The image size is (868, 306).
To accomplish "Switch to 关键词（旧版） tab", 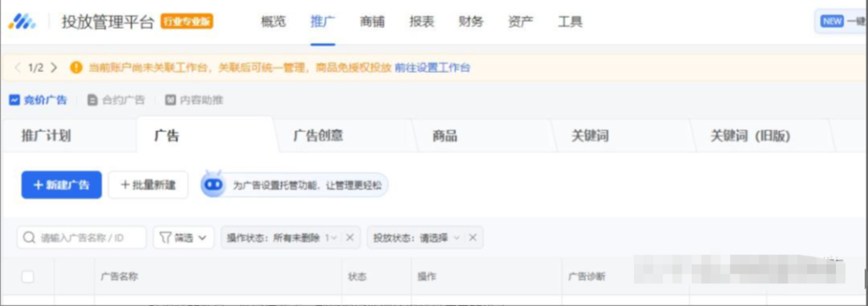I will [x=750, y=136].
